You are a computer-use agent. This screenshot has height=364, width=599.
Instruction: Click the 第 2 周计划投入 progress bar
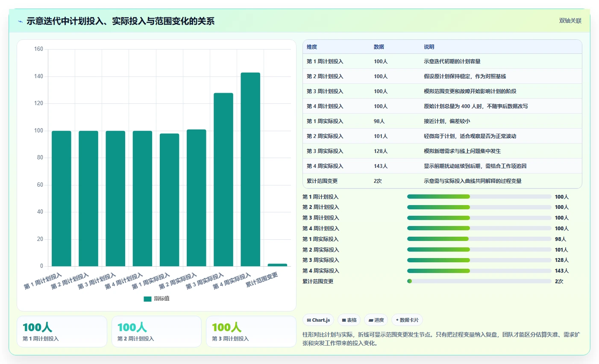(x=479, y=207)
